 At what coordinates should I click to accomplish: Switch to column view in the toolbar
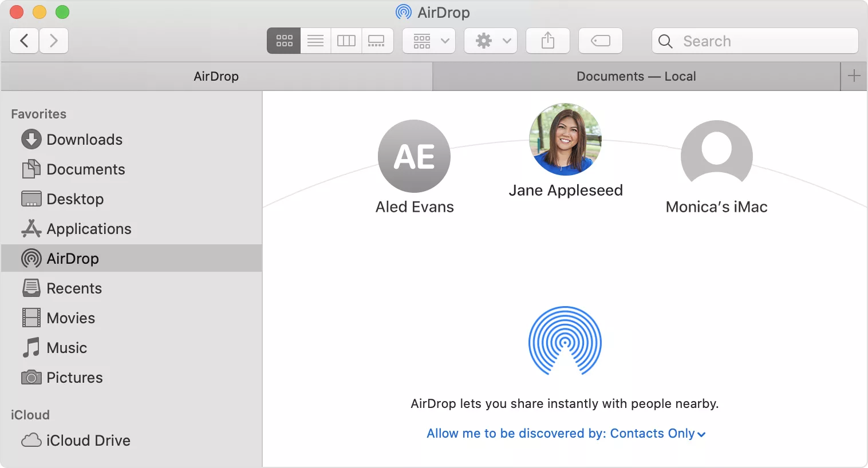coord(346,41)
